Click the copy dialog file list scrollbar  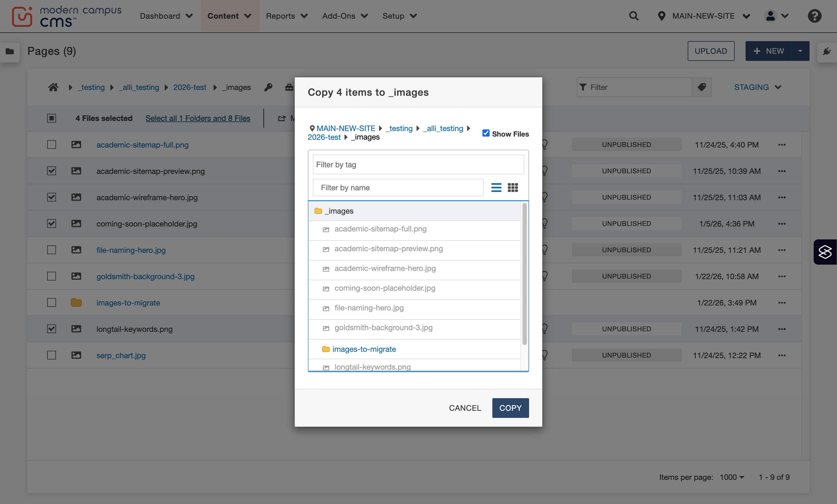coord(524,274)
